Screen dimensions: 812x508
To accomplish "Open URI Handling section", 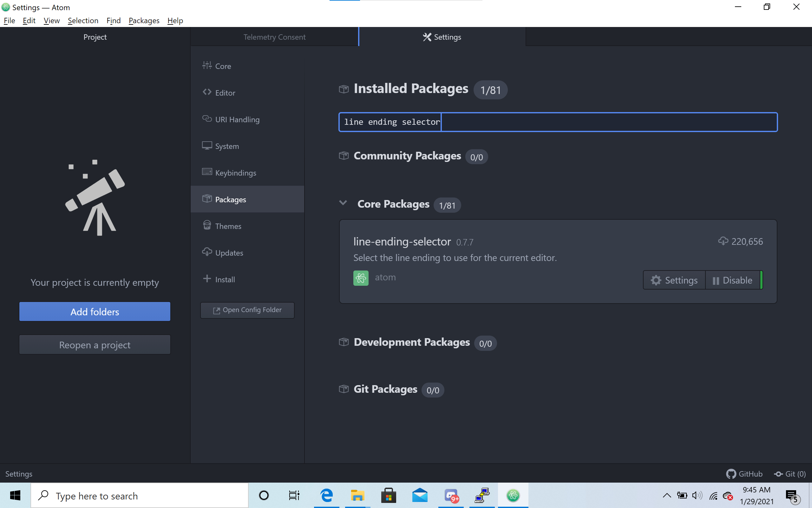I will [x=247, y=119].
